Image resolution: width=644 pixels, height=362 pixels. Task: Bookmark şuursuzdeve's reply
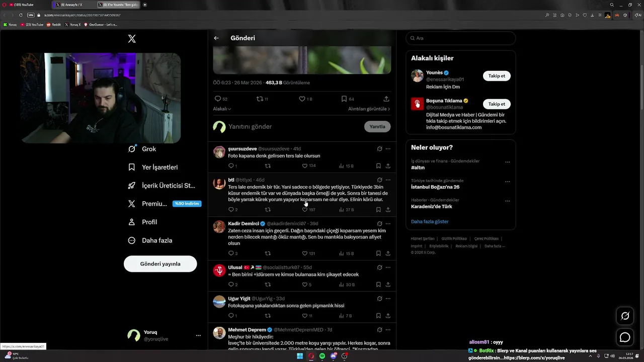coord(378,166)
